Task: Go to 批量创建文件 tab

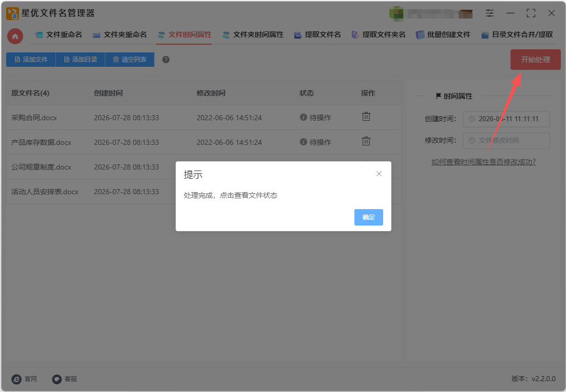Action: 443,34
